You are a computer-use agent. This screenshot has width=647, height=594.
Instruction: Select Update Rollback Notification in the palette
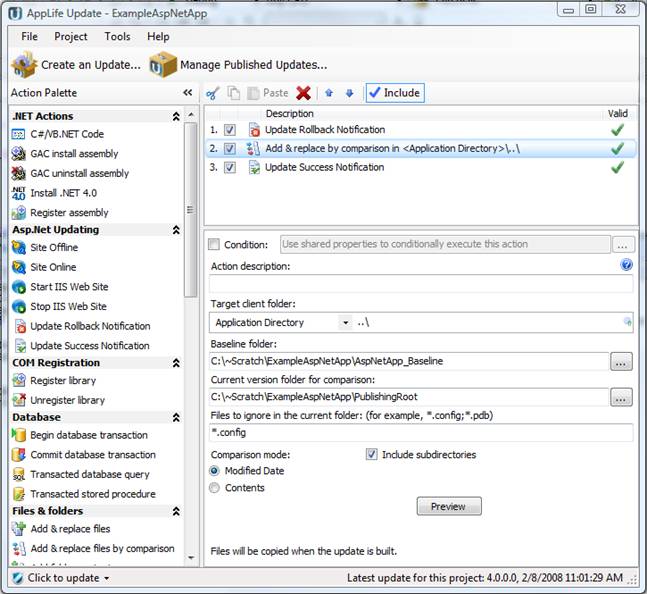(82, 326)
